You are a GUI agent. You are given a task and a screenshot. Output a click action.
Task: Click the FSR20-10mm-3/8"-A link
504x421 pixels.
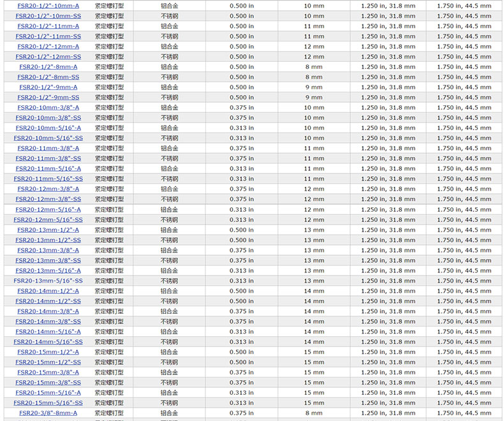point(48,108)
